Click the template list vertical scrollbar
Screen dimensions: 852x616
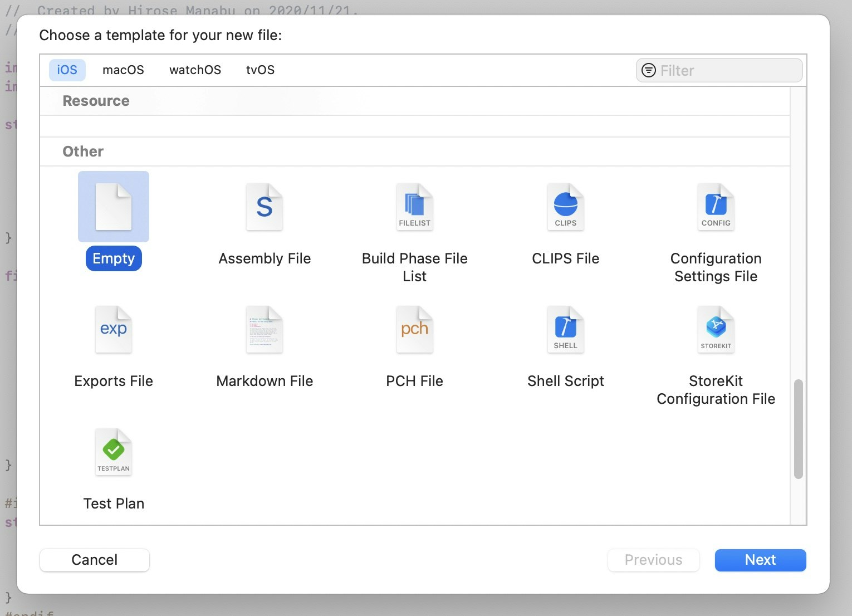pos(798,429)
